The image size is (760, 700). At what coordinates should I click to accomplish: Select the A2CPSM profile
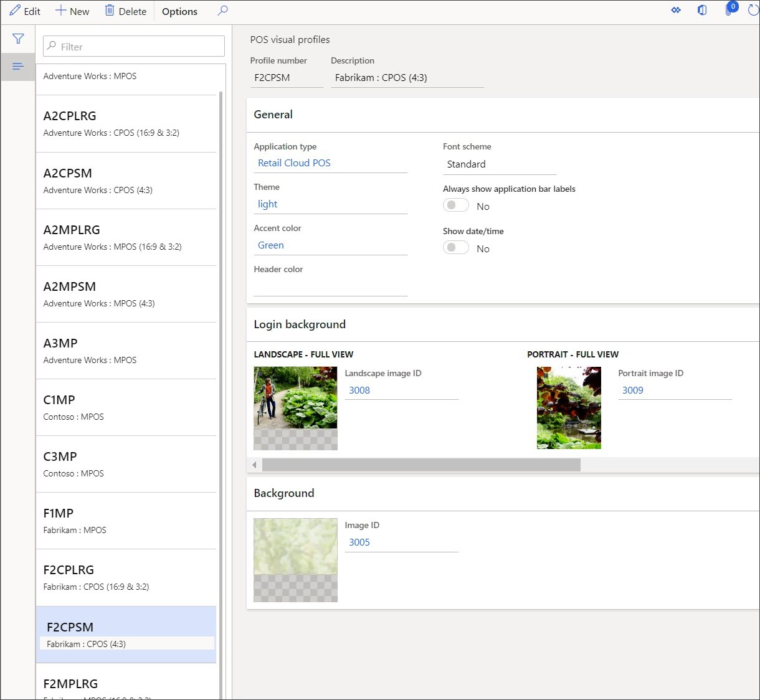(126, 181)
